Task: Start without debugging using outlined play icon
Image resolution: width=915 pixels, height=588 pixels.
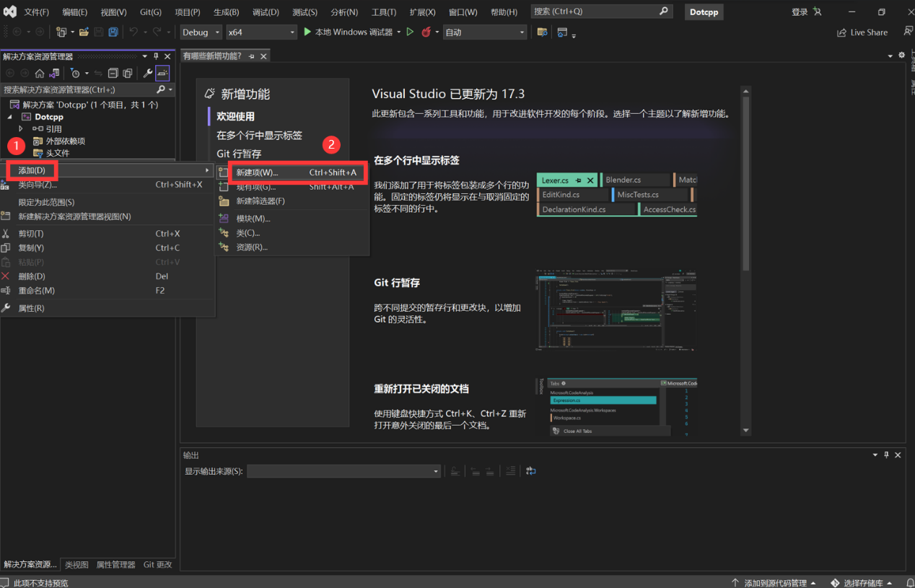Action: click(x=410, y=32)
